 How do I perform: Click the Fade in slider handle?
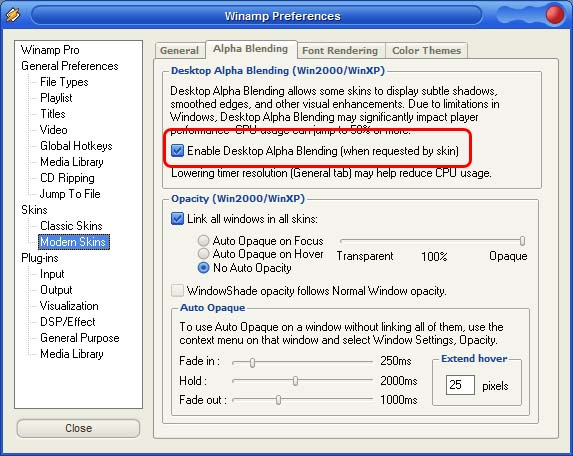click(x=252, y=362)
